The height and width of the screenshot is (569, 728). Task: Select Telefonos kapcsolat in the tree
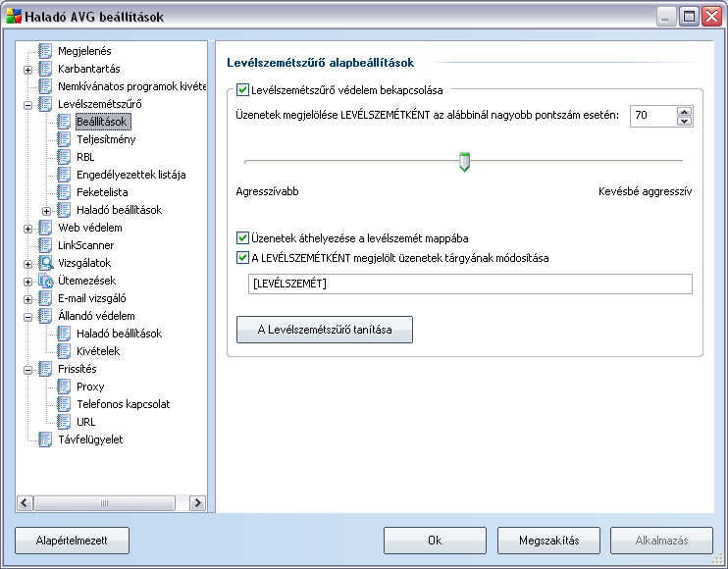coord(123,404)
